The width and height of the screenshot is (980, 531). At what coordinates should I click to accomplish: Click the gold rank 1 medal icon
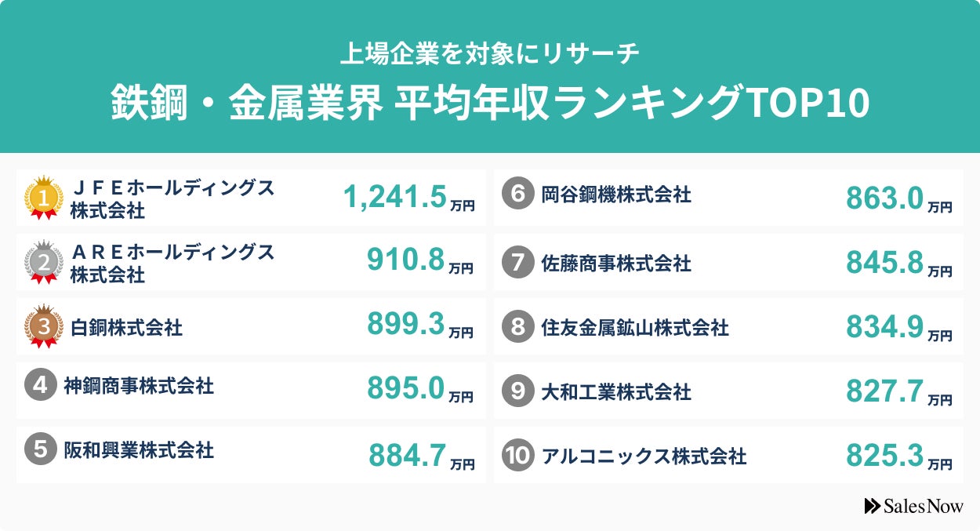[x=44, y=198]
